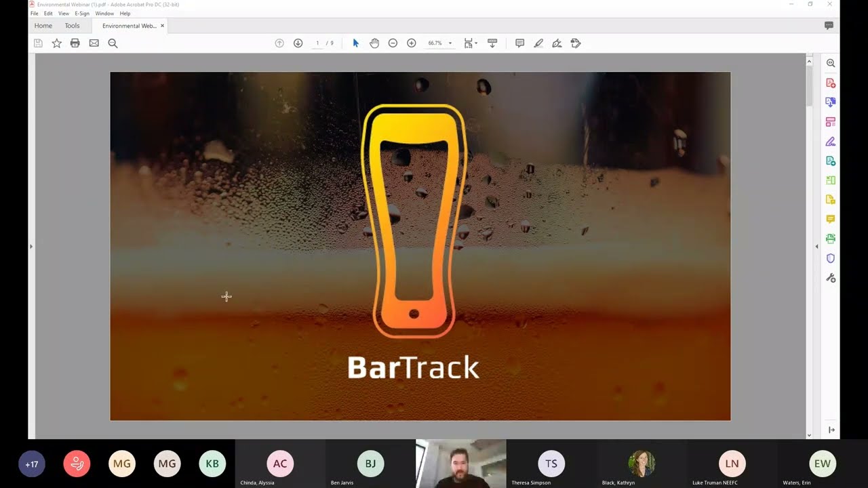
Task: Send the file by email via envelope icon
Action: pyautogui.click(x=94, y=43)
